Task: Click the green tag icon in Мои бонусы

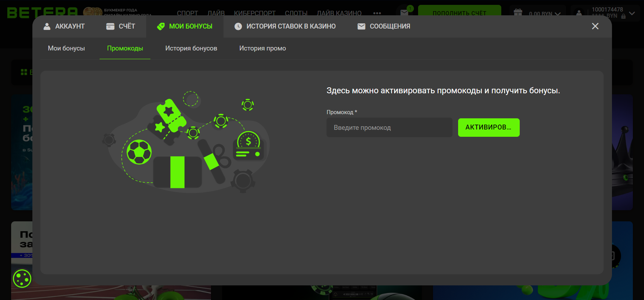Action: coord(161,26)
